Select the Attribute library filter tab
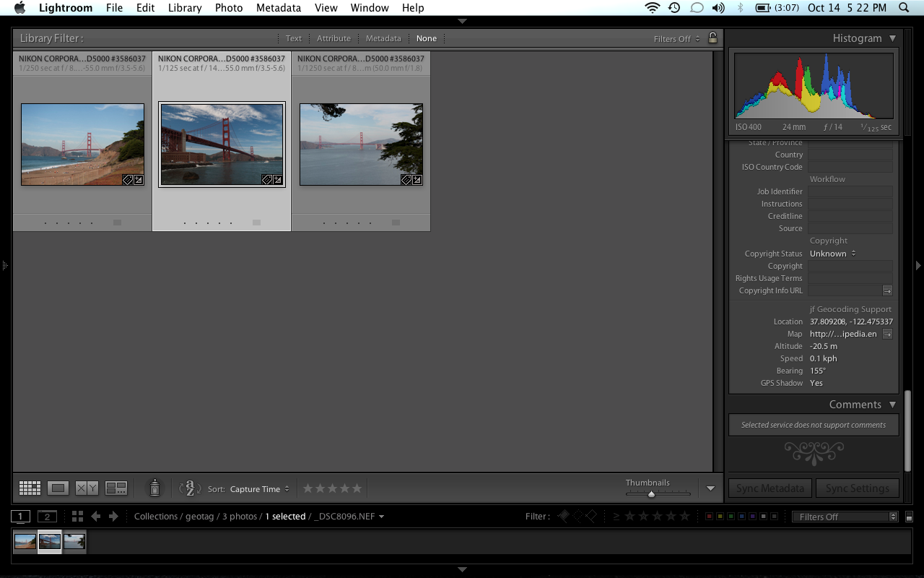 click(x=334, y=38)
